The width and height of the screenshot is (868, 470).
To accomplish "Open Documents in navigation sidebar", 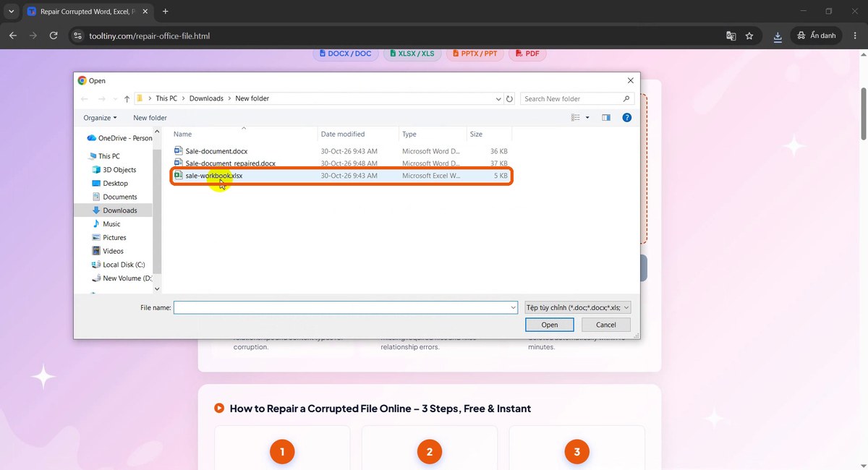I will (114, 197).
